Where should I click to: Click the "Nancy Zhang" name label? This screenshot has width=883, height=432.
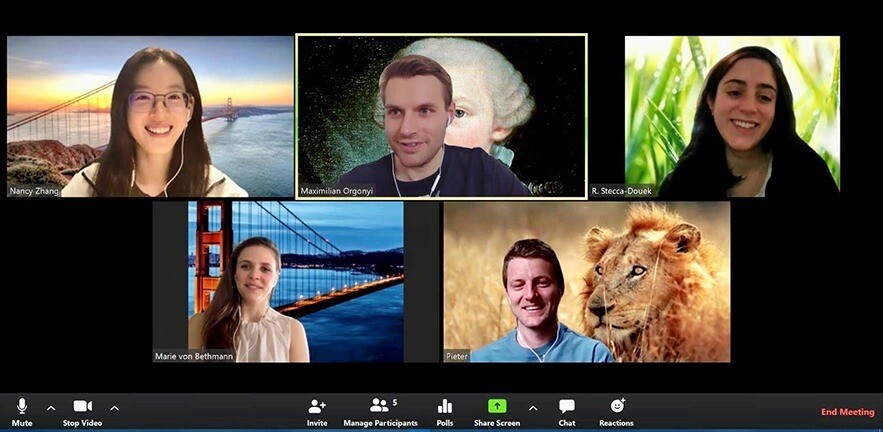[x=35, y=190]
